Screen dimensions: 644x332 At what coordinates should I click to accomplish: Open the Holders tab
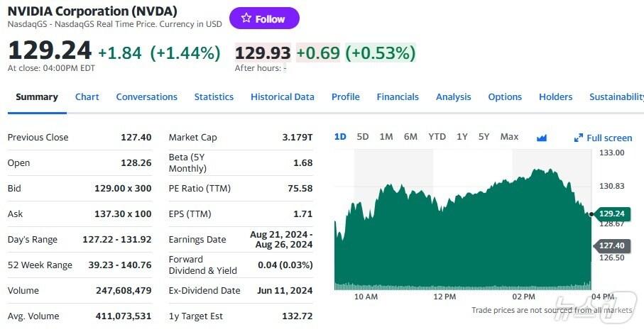[x=556, y=96]
